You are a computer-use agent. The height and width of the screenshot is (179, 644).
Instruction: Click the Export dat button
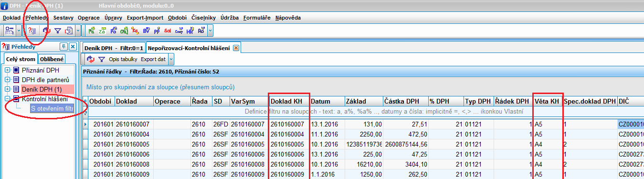click(153, 59)
